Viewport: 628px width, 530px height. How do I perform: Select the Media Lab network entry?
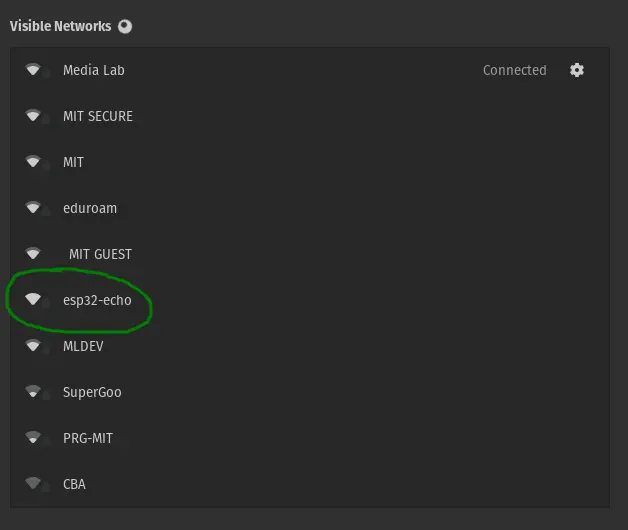coord(93,70)
